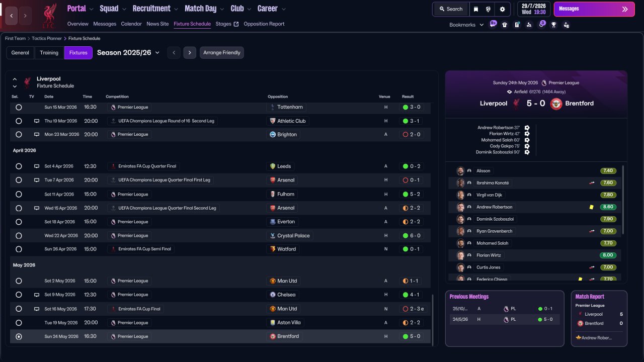This screenshot has width=644, height=362.
Task: Select the Leeds FA Cup fixture radio button
Action: pyautogui.click(x=19, y=166)
